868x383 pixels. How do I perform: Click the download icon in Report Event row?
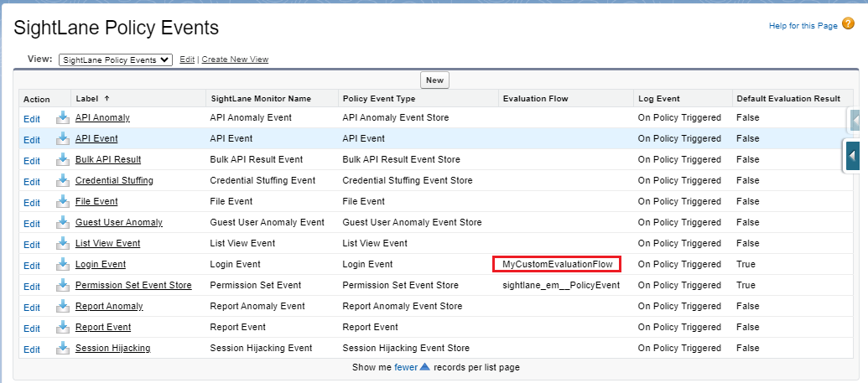tap(63, 327)
